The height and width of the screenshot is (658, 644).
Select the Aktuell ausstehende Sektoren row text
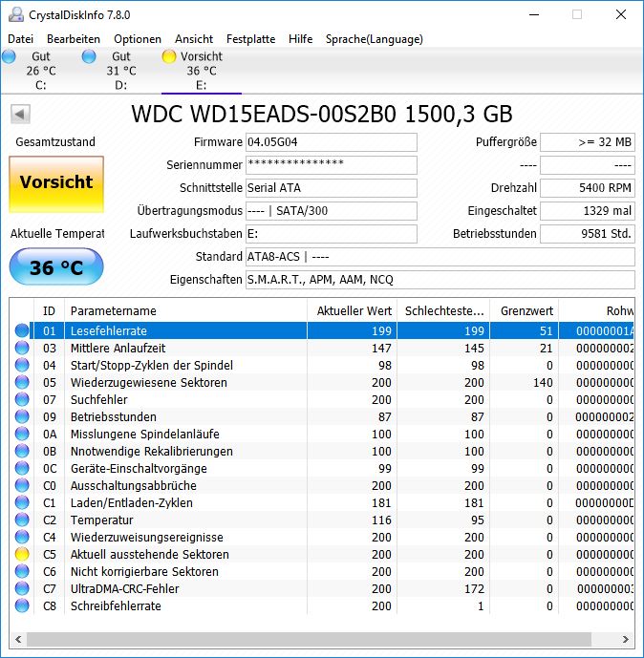point(149,554)
